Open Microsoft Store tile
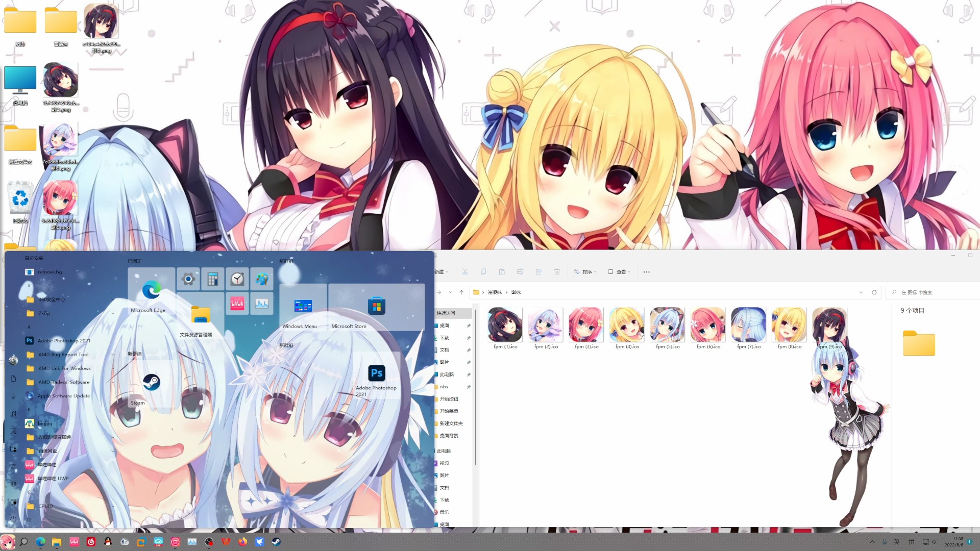The height and width of the screenshot is (551, 980). point(376,307)
